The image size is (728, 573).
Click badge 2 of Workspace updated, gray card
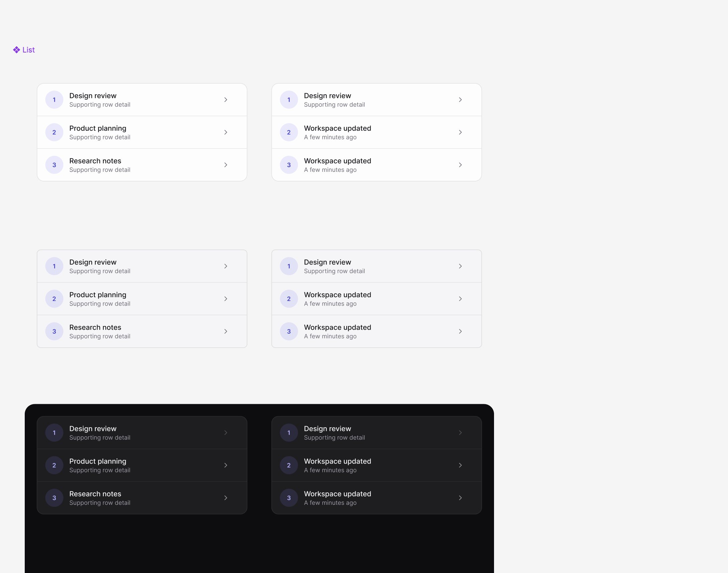click(x=289, y=299)
